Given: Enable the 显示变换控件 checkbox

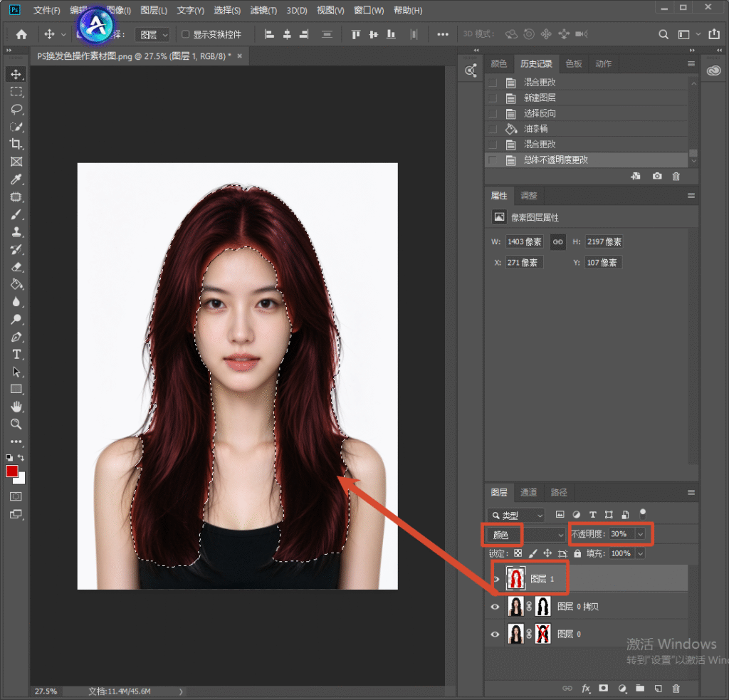Looking at the screenshot, I should (x=186, y=34).
